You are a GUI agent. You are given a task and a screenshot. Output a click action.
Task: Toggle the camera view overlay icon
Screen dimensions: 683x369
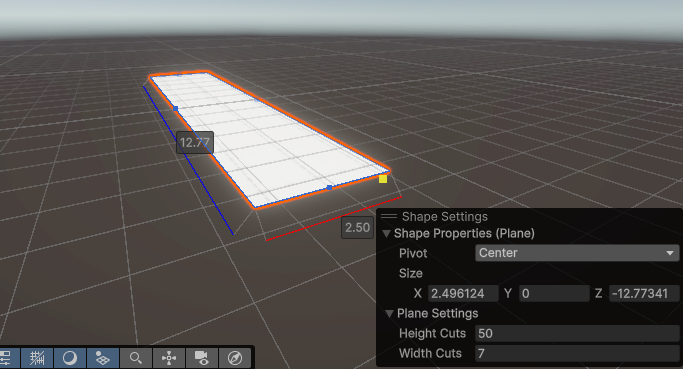[x=201, y=358]
